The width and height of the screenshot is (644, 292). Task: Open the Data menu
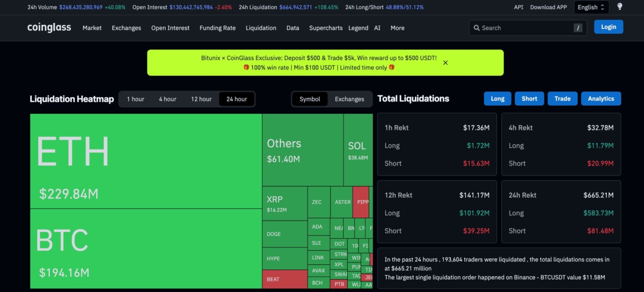(x=292, y=28)
